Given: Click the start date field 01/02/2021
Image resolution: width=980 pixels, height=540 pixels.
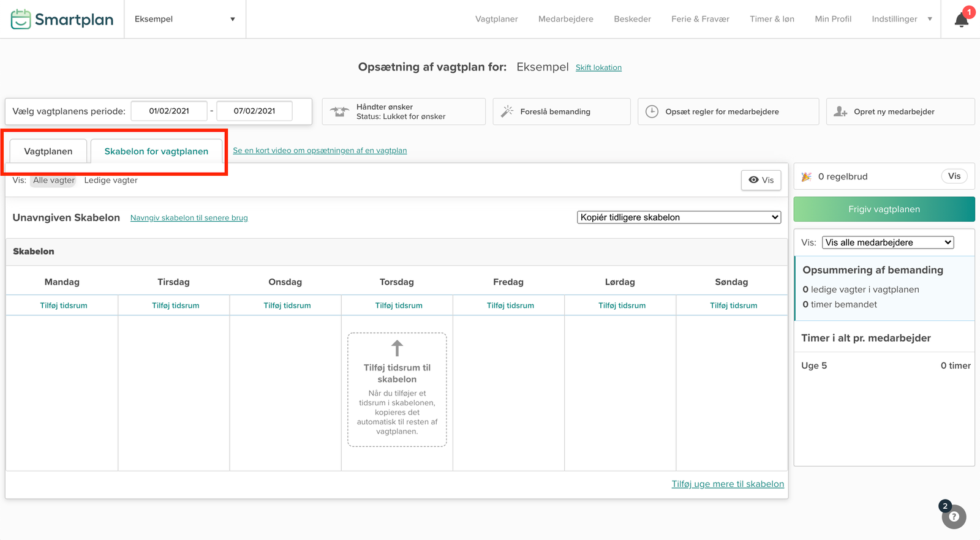Looking at the screenshot, I should pyautogui.click(x=169, y=111).
